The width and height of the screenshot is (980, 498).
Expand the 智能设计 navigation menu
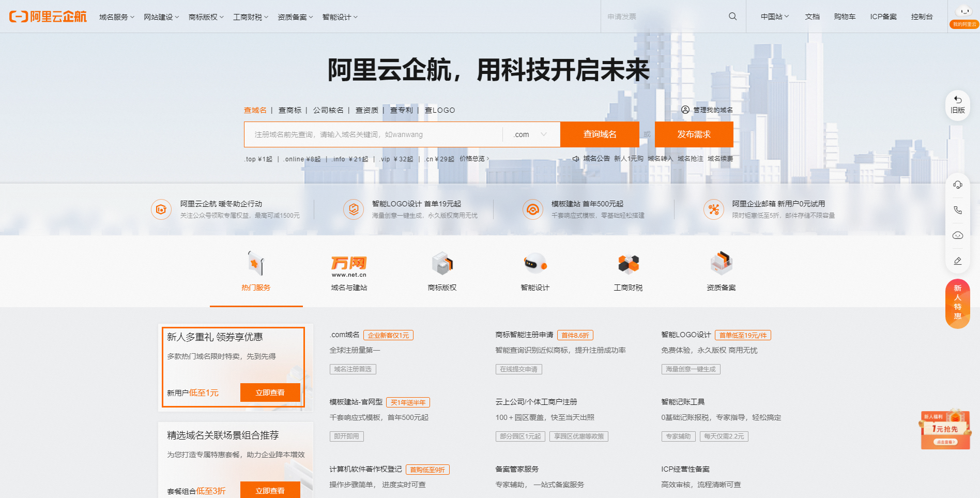(339, 17)
